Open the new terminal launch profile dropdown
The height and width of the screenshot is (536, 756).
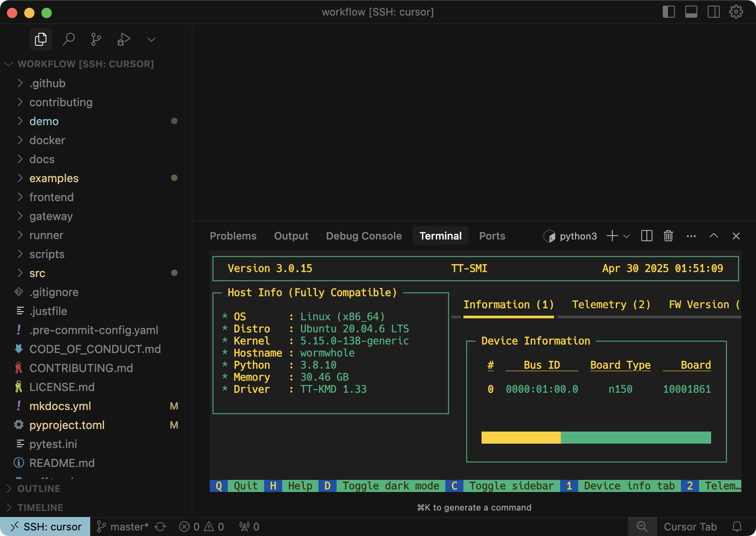pyautogui.click(x=627, y=236)
